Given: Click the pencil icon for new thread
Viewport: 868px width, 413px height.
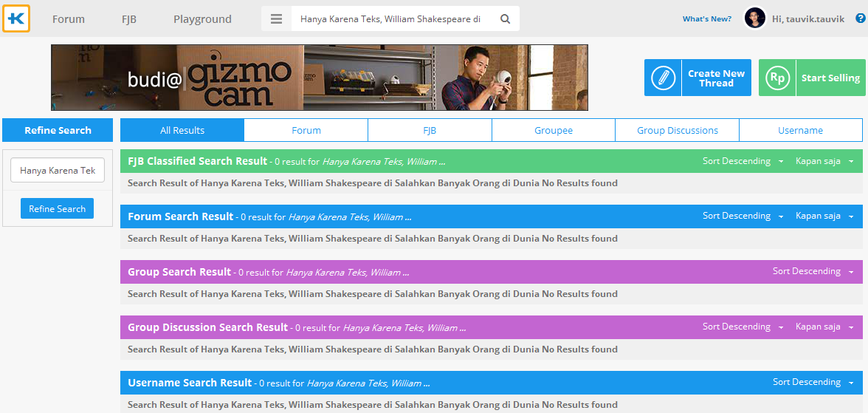Looking at the screenshot, I should click(x=663, y=78).
